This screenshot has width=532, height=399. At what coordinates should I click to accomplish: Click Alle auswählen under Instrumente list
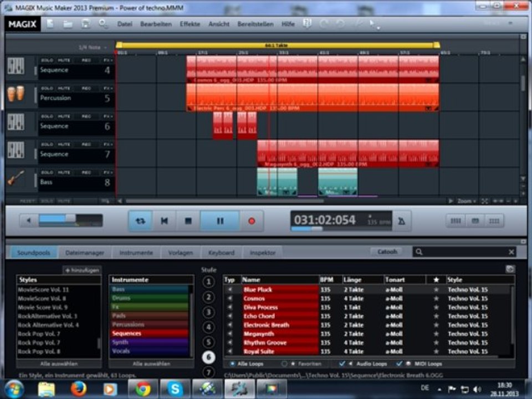pos(151,364)
